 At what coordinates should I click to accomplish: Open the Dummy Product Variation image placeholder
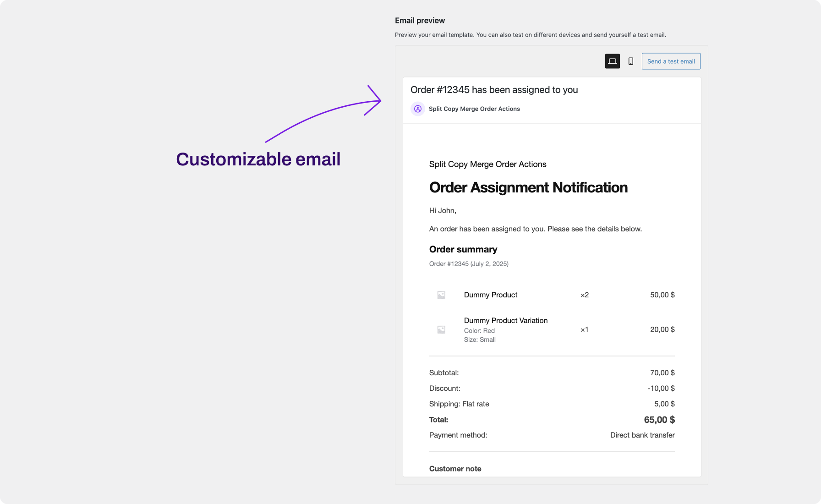click(441, 329)
